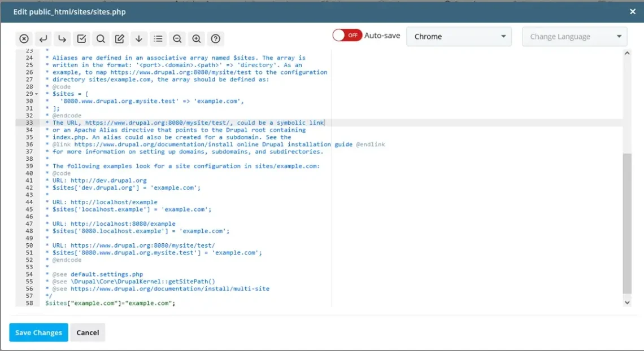Screen dimensions: 644x351
Task: Toggle indented line wrapping
Action: (x=62, y=38)
